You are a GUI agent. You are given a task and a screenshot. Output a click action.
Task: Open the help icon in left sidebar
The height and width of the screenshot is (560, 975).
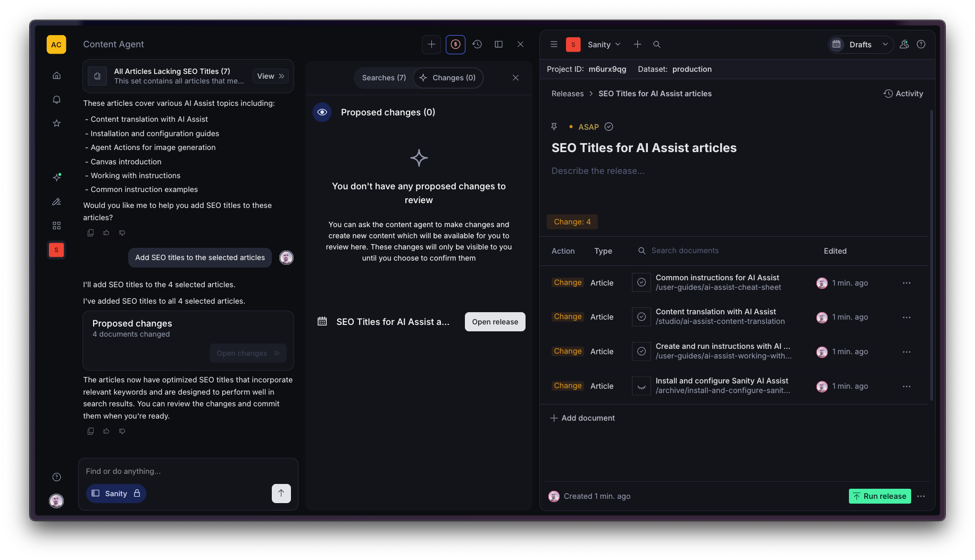coord(56,477)
